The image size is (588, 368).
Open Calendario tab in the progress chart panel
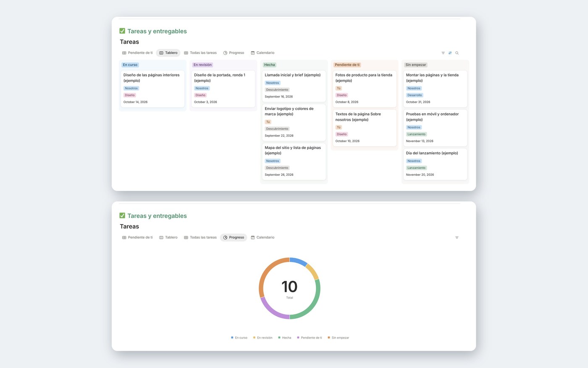point(262,238)
